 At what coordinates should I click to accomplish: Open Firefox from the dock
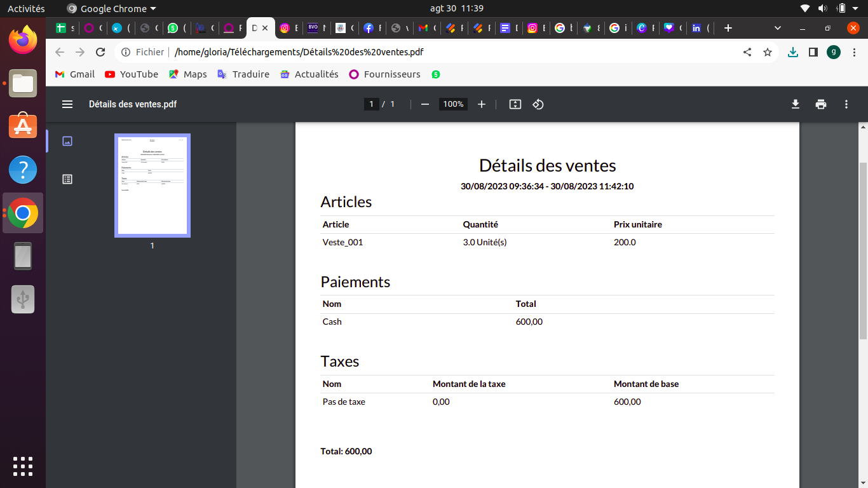pos(23,41)
